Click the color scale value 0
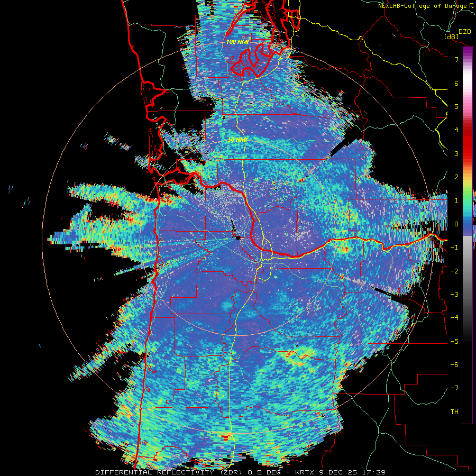The height and width of the screenshot is (476, 476). tap(456, 224)
